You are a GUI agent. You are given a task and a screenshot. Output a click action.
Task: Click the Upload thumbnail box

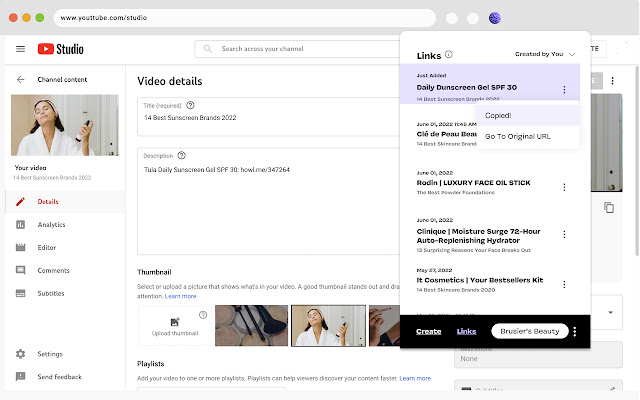click(174, 326)
